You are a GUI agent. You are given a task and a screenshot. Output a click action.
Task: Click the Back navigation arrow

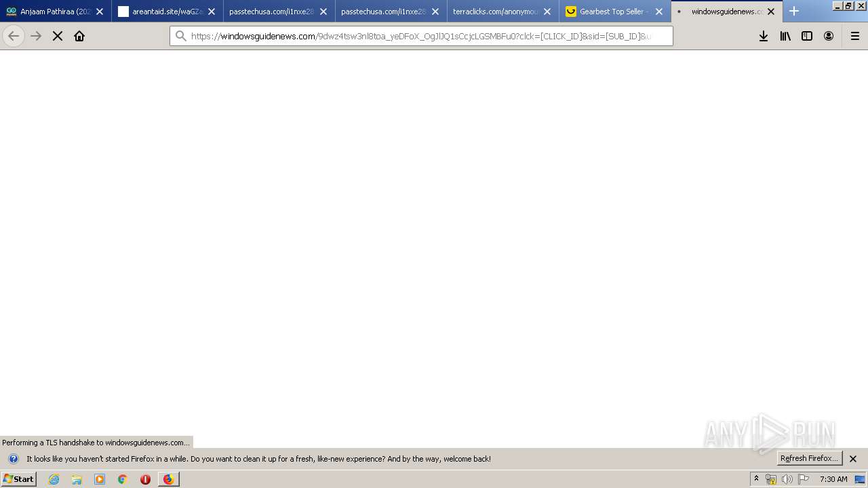pos(14,36)
